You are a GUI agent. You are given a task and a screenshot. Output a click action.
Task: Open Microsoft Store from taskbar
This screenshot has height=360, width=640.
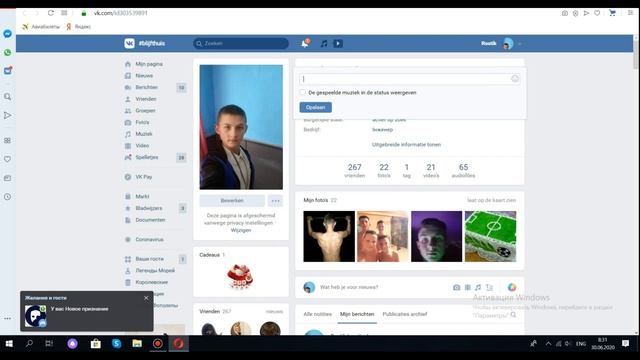(96, 344)
